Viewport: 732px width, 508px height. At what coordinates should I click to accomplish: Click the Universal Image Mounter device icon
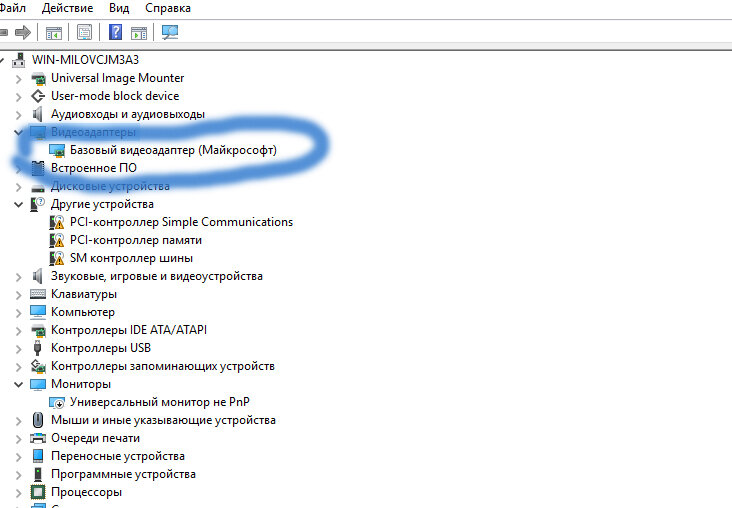[38, 78]
